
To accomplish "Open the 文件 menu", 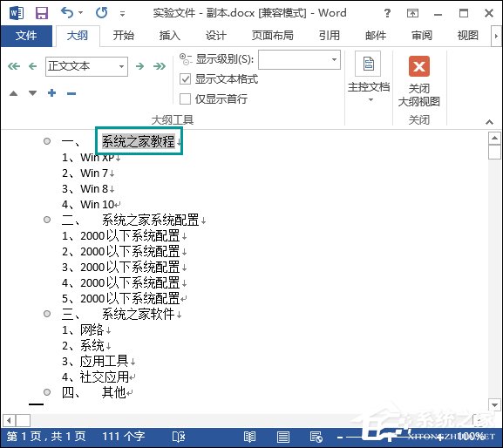I will [26, 36].
